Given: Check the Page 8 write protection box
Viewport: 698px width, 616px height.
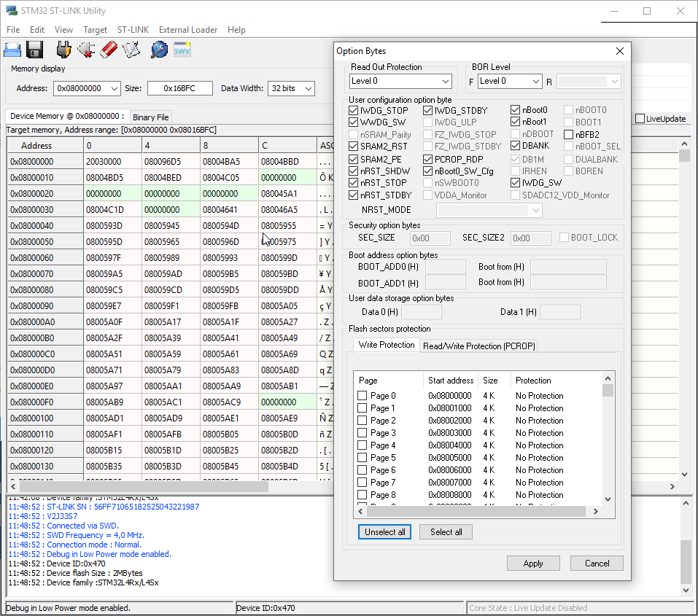Looking at the screenshot, I should [x=362, y=494].
